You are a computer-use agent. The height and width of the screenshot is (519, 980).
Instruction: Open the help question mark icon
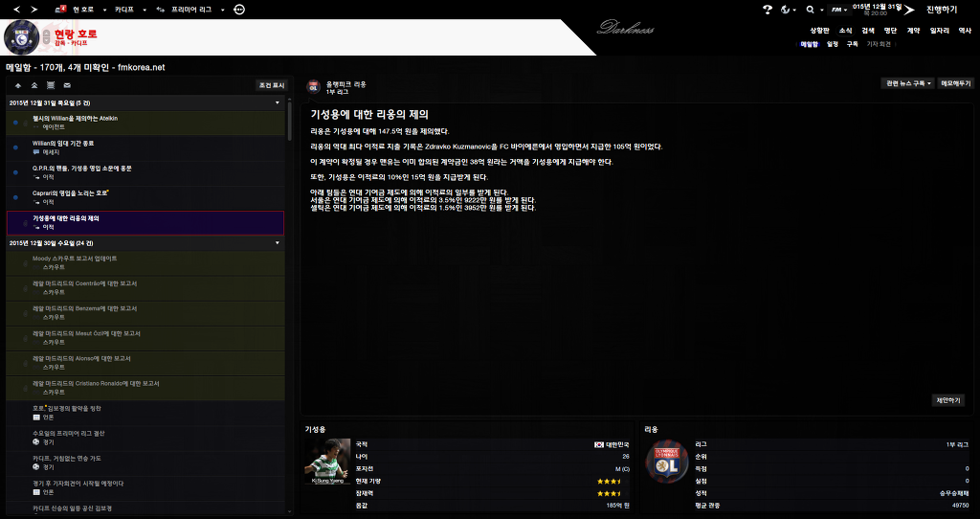(x=768, y=10)
